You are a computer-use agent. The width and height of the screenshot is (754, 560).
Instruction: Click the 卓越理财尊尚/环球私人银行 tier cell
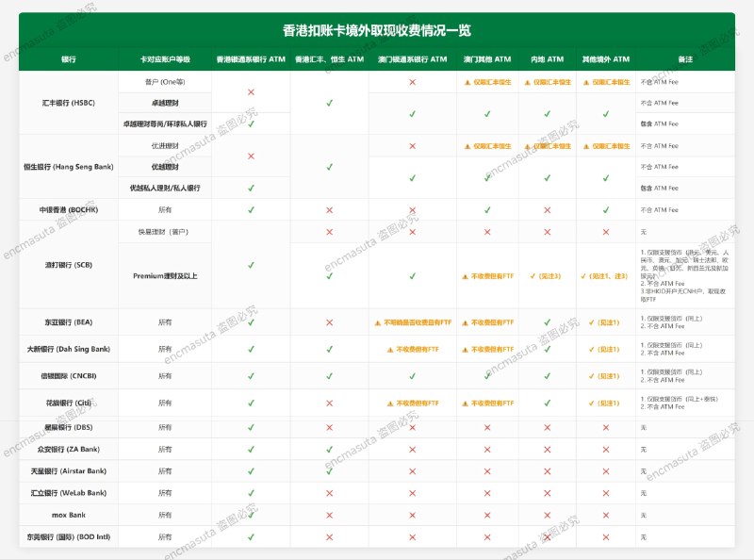[x=165, y=124]
